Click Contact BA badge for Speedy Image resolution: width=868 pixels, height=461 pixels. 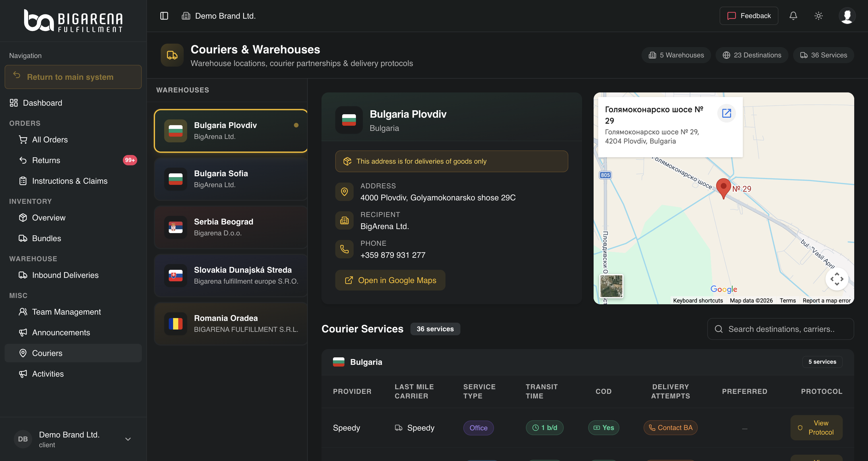(x=671, y=428)
